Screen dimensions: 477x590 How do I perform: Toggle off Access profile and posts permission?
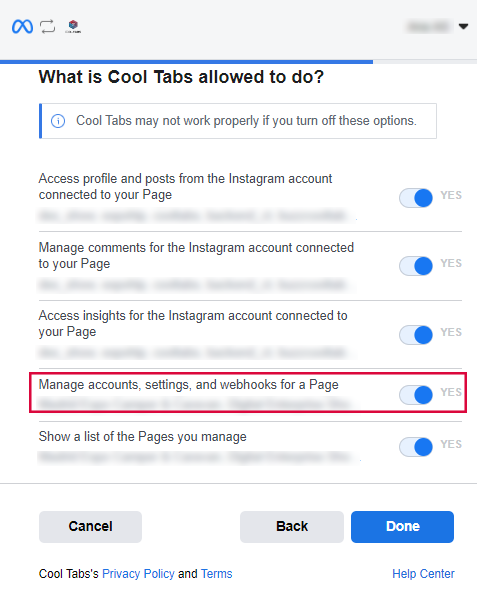pyautogui.click(x=416, y=198)
